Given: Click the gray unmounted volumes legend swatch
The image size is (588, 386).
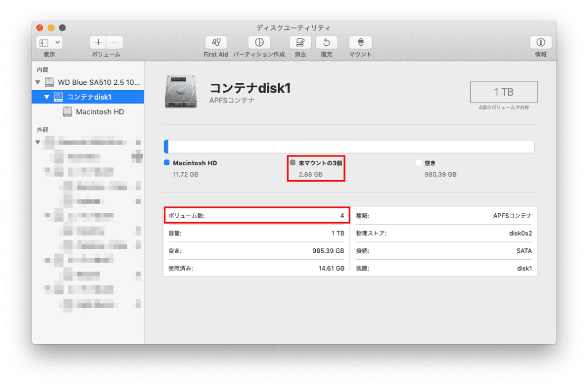Looking at the screenshot, I should pyautogui.click(x=292, y=162).
